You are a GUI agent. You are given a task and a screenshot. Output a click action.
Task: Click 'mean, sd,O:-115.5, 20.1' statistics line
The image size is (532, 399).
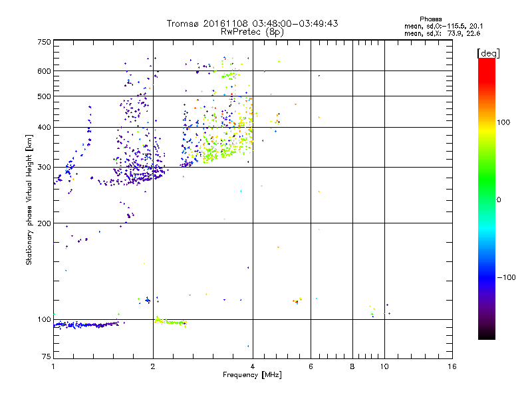(x=444, y=26)
